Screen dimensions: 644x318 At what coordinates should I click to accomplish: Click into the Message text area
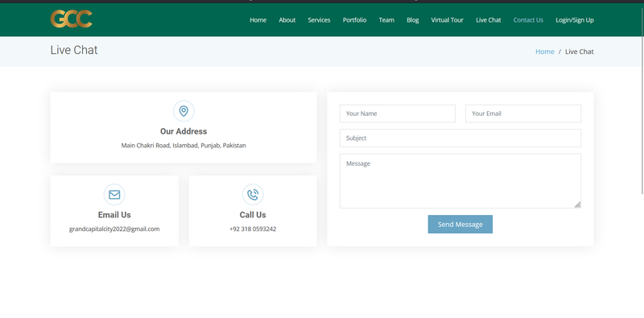460,181
